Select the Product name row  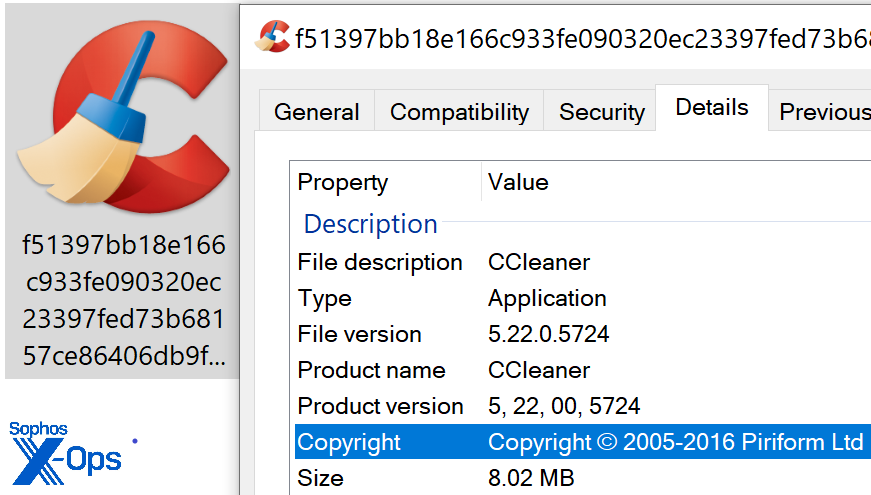(371, 370)
